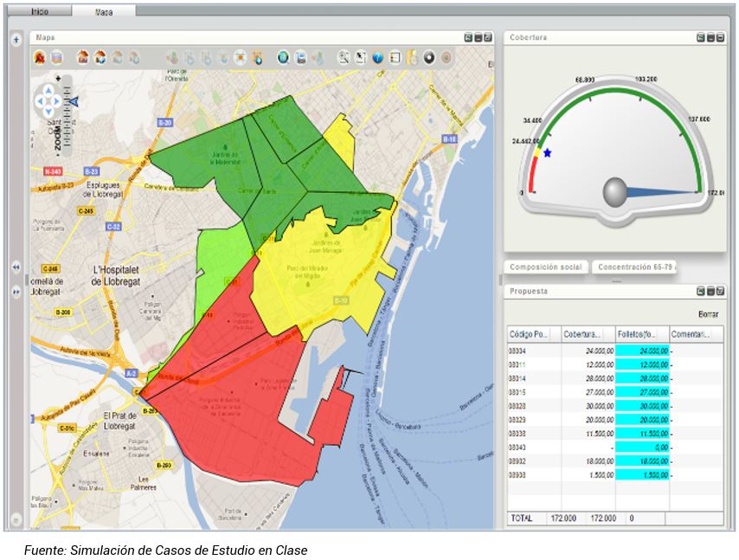Click the TOTAL label in the table footer

[521, 518]
